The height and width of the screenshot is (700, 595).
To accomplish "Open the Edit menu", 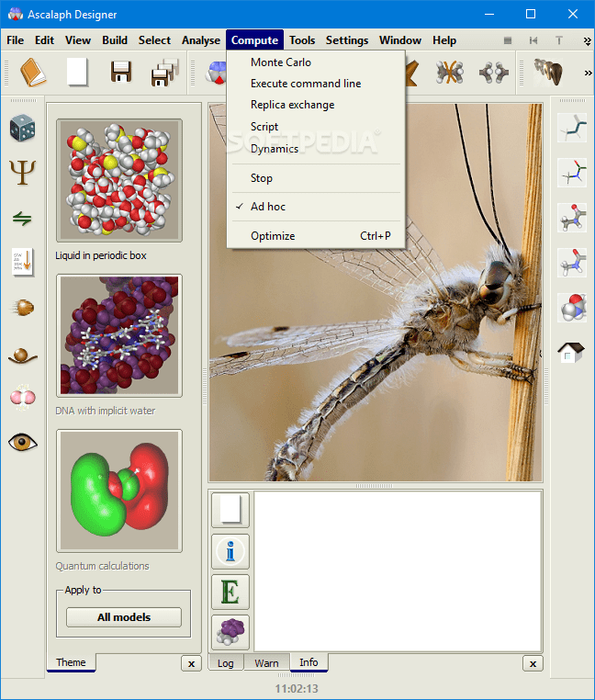I will (x=44, y=40).
